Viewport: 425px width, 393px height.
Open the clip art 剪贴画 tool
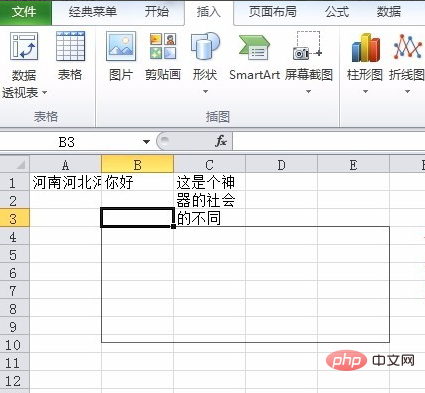point(163,47)
